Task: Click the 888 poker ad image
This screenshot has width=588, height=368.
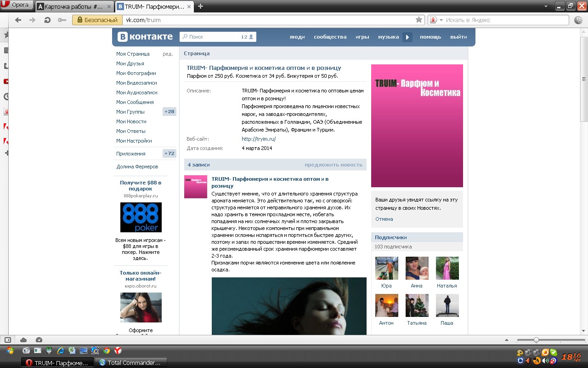Action: [141, 217]
